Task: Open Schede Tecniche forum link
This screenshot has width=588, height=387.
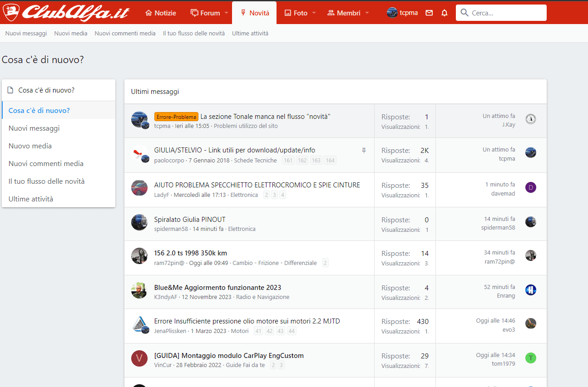Action: (x=255, y=160)
